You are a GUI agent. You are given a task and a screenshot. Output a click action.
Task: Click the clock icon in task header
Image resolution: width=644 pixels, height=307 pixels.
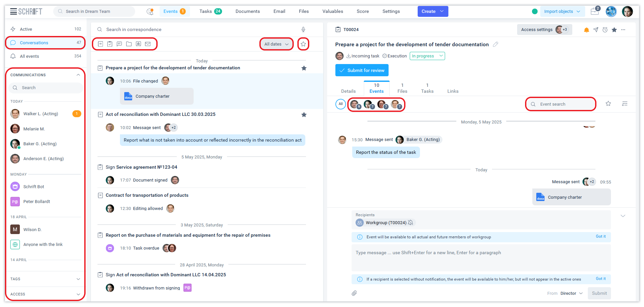click(x=605, y=30)
